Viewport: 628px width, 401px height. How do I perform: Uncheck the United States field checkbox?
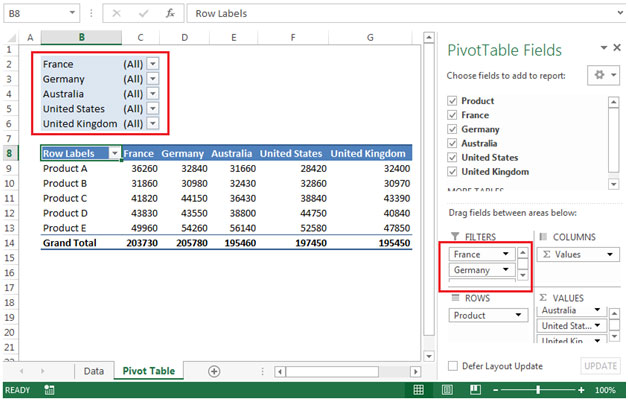point(452,157)
